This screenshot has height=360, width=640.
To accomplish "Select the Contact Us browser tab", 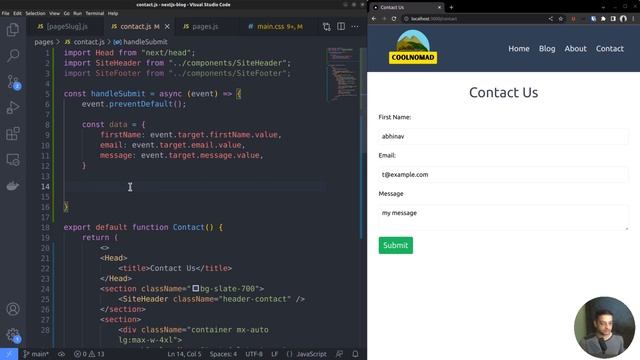I will 407,7.
